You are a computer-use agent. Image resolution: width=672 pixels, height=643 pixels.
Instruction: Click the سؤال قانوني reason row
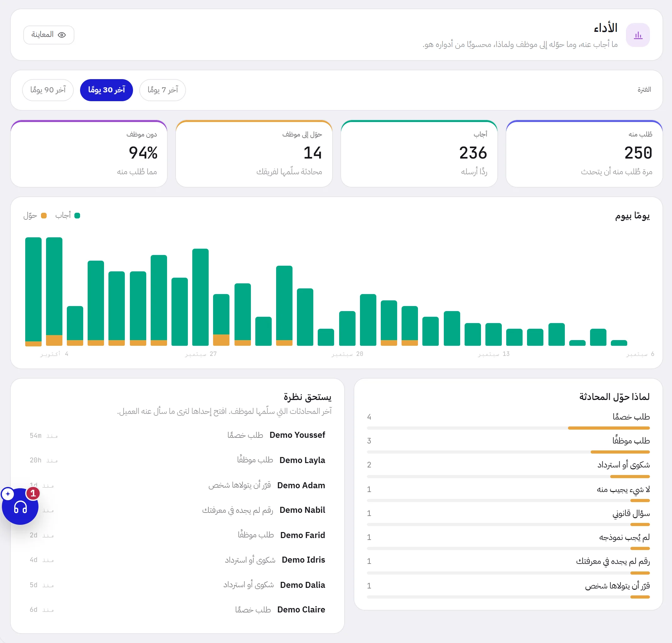coord(508,518)
